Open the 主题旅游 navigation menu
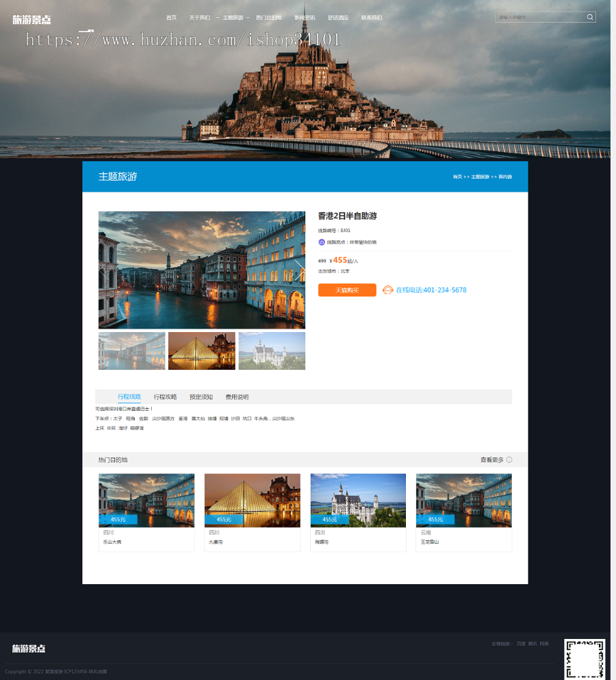Image resolution: width=616 pixels, height=680 pixels. click(233, 18)
